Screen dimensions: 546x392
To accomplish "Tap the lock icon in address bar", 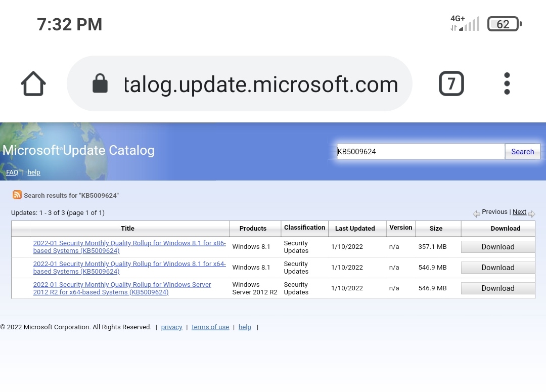I will (100, 83).
